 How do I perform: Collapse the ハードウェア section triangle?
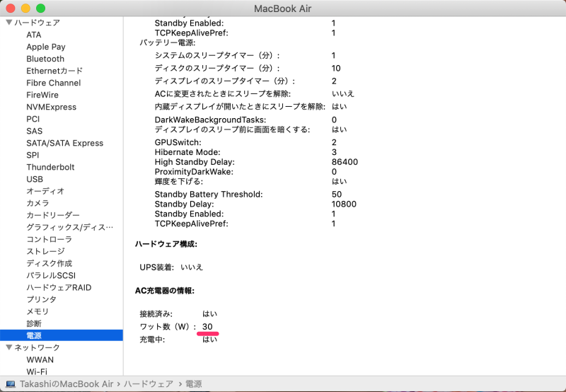point(9,23)
